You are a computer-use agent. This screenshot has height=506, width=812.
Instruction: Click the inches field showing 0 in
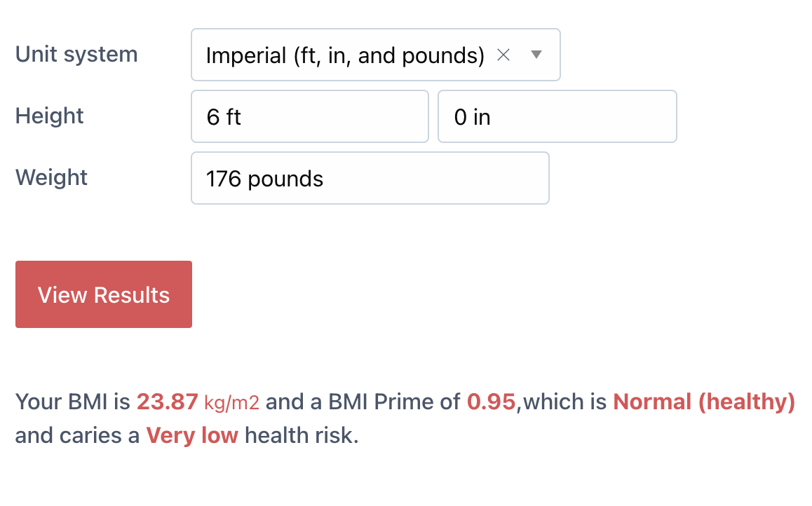557,116
